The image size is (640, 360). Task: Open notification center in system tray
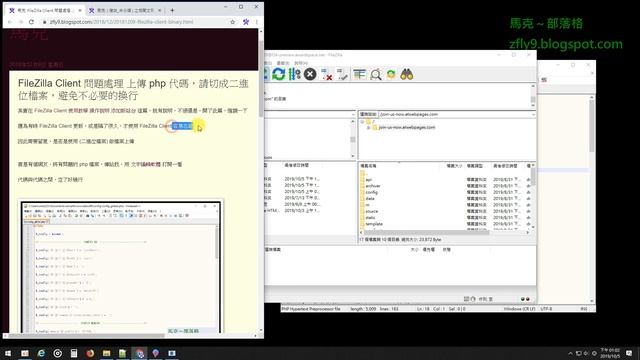point(629,353)
